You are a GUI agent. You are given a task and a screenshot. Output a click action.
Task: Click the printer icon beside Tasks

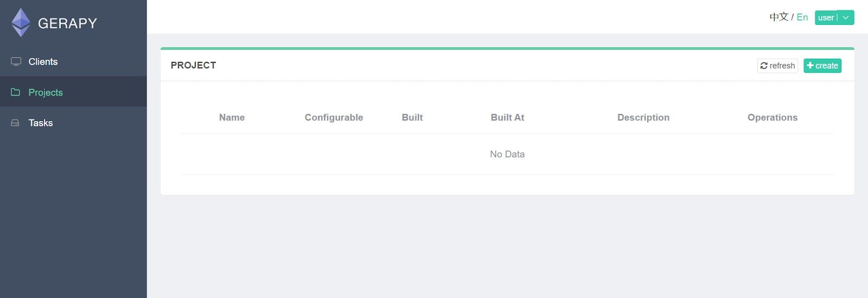pyautogui.click(x=15, y=123)
